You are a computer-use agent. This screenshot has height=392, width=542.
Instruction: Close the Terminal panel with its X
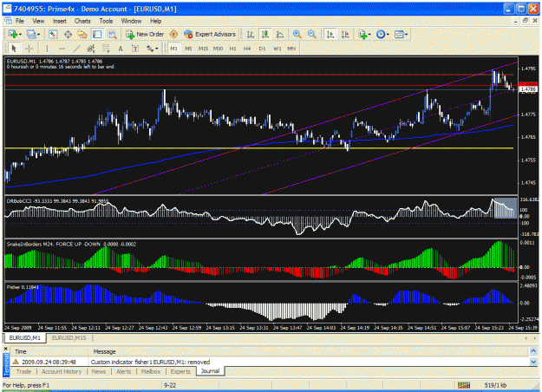(5, 349)
